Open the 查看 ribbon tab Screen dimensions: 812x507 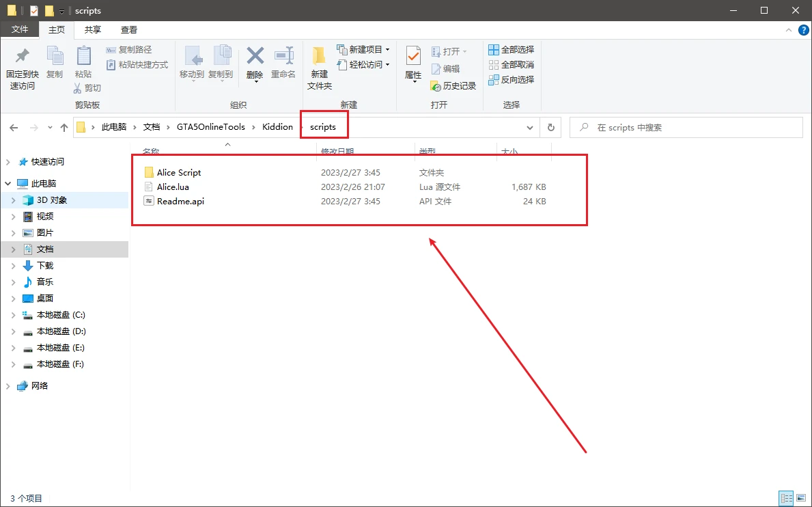coord(129,29)
